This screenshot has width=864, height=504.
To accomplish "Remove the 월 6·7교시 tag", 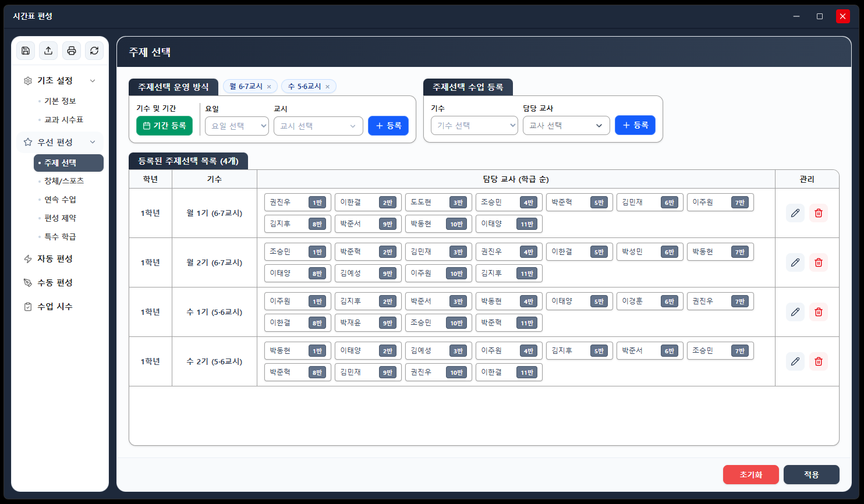I will [269, 87].
